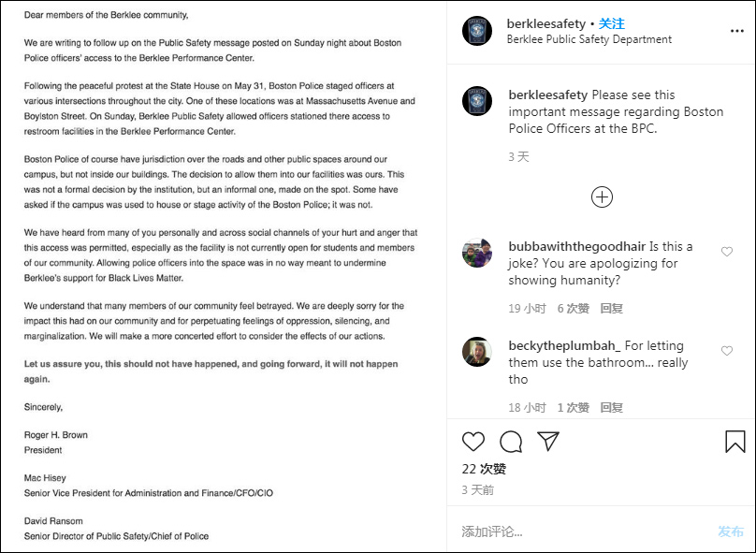756x553 pixels.
Task: View the 22 likes on the post
Action: [484, 469]
